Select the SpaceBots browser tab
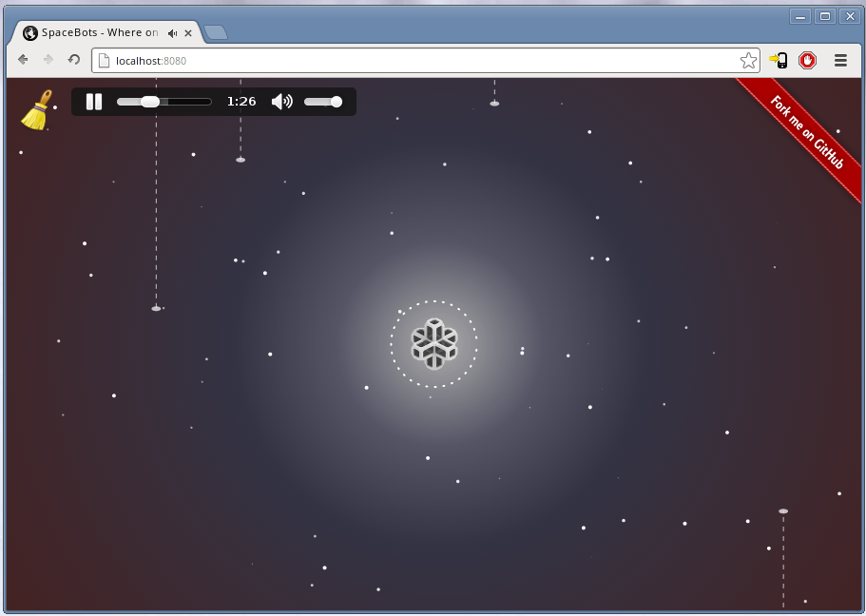The width and height of the screenshot is (866, 616). pos(95,33)
